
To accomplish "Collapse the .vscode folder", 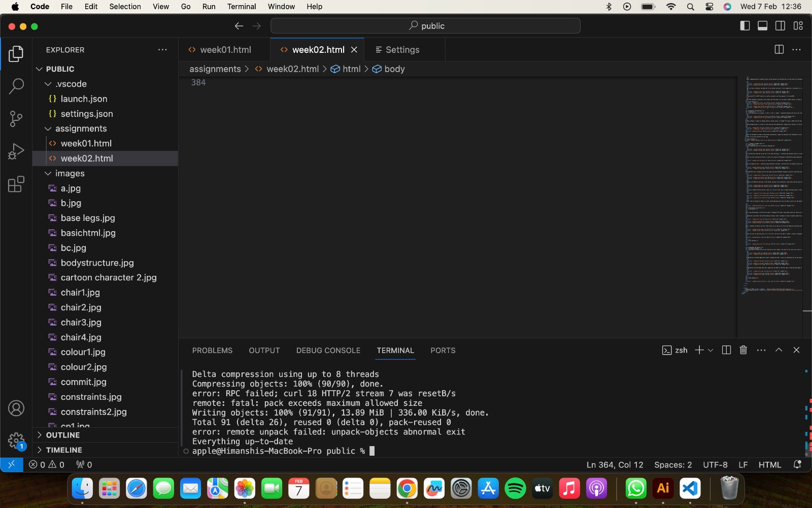I will pyautogui.click(x=106, y=84).
